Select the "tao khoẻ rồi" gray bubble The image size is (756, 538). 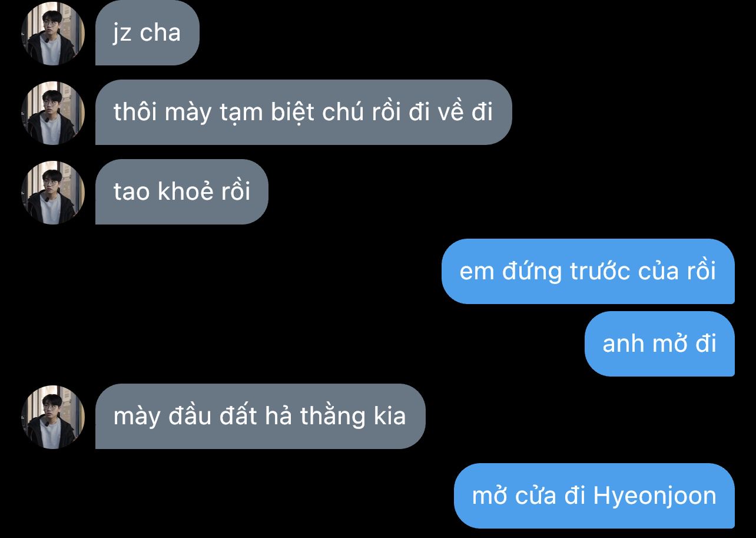click(181, 192)
